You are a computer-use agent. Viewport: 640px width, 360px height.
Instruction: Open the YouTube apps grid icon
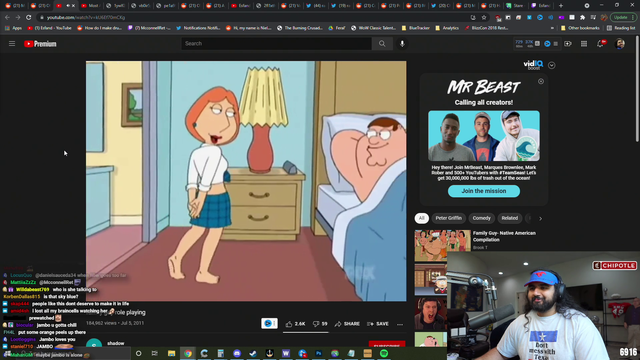pyautogui.click(x=584, y=44)
